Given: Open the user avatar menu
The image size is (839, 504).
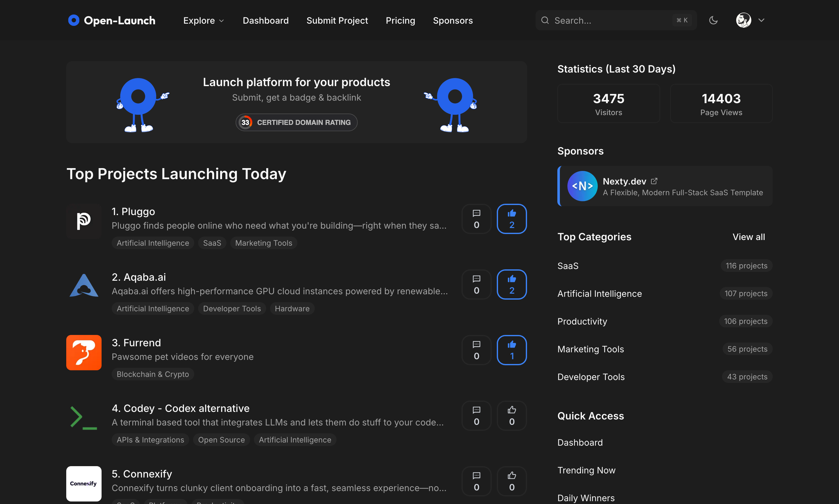Looking at the screenshot, I should (x=743, y=21).
